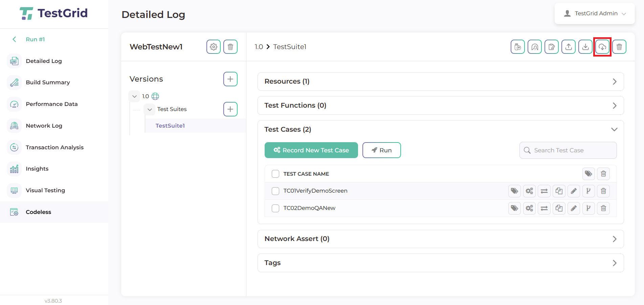The image size is (644, 305).
Task: Expand the Resources (1) section
Action: (441, 82)
